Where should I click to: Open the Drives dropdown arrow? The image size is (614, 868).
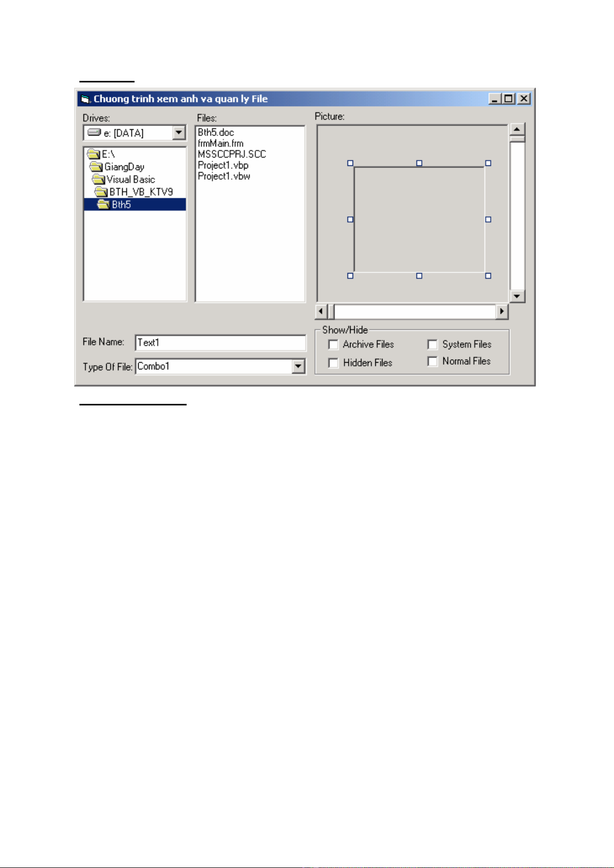[x=179, y=133]
